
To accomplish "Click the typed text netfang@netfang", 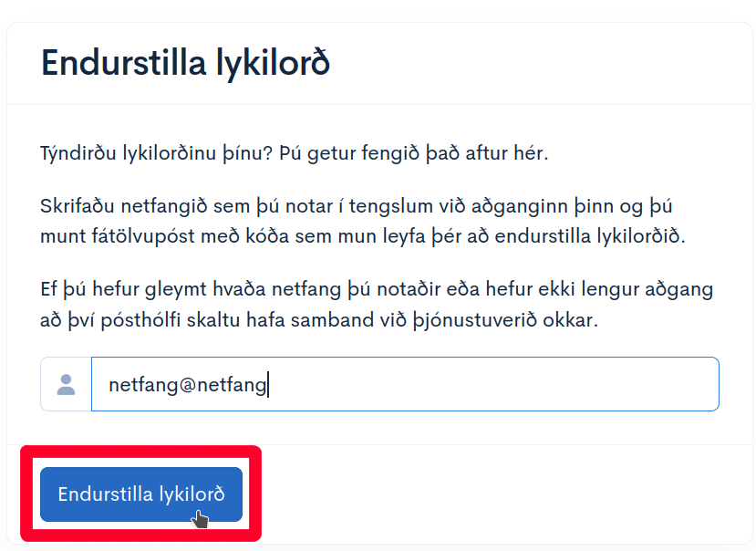I will (x=187, y=385).
